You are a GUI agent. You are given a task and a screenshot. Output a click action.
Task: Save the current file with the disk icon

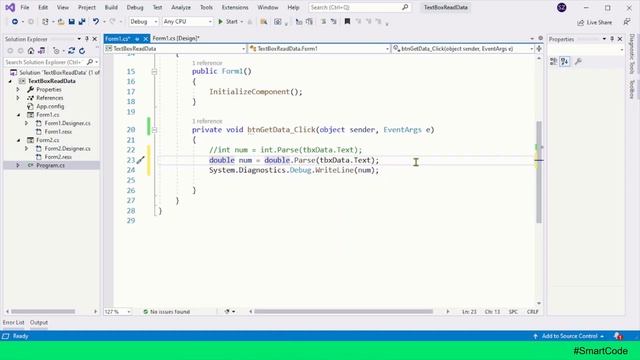(x=71, y=22)
